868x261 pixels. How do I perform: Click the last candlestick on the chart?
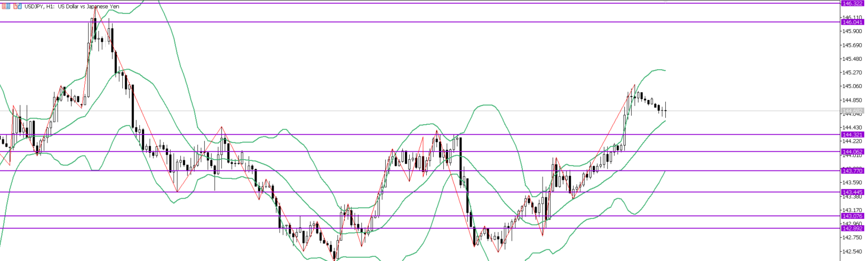pyautogui.click(x=665, y=110)
